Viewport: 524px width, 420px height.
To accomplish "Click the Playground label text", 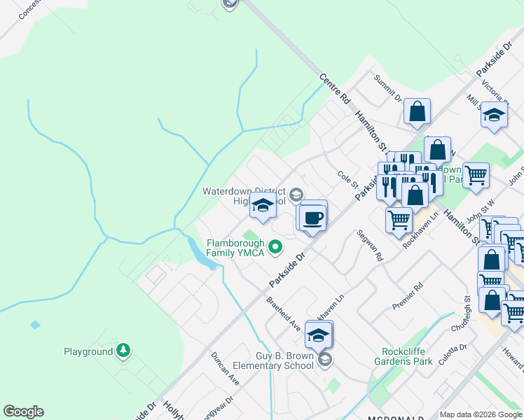I will click(x=88, y=351).
